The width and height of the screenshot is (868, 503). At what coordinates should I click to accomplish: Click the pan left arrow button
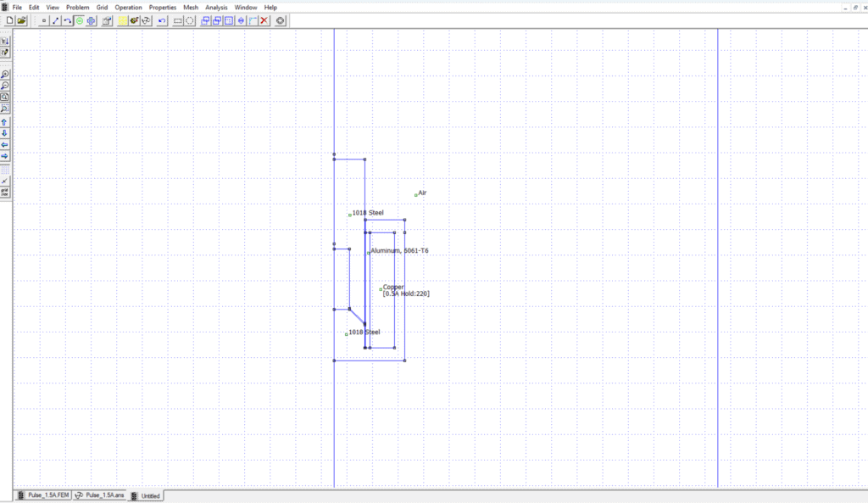[x=5, y=144]
